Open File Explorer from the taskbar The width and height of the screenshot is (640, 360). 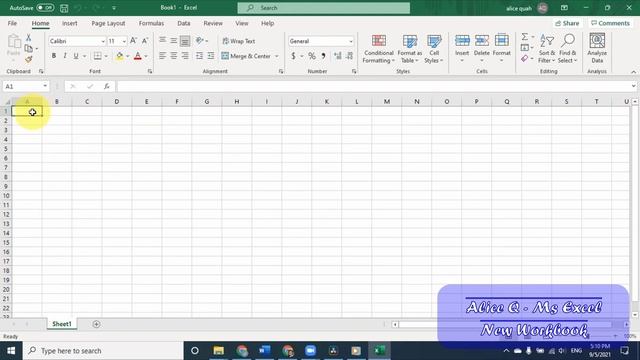(x=218, y=351)
